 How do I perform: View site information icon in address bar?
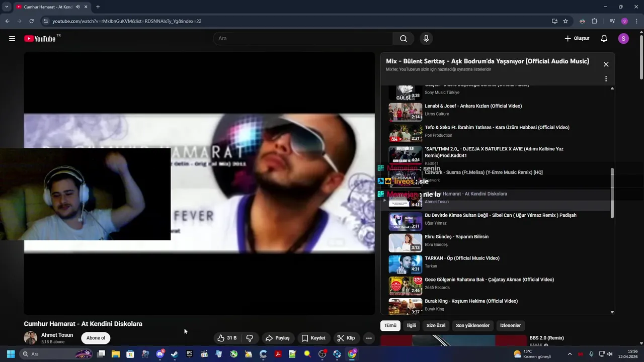tap(46, 21)
